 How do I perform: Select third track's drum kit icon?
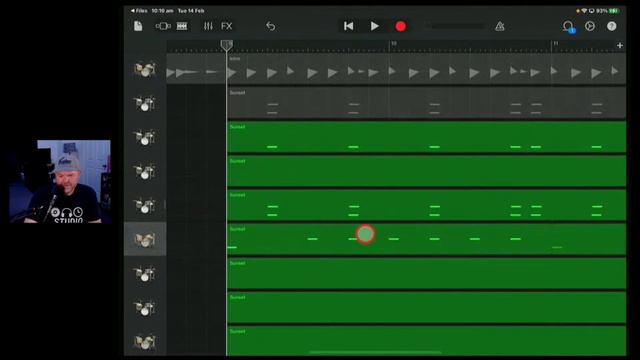pyautogui.click(x=144, y=138)
